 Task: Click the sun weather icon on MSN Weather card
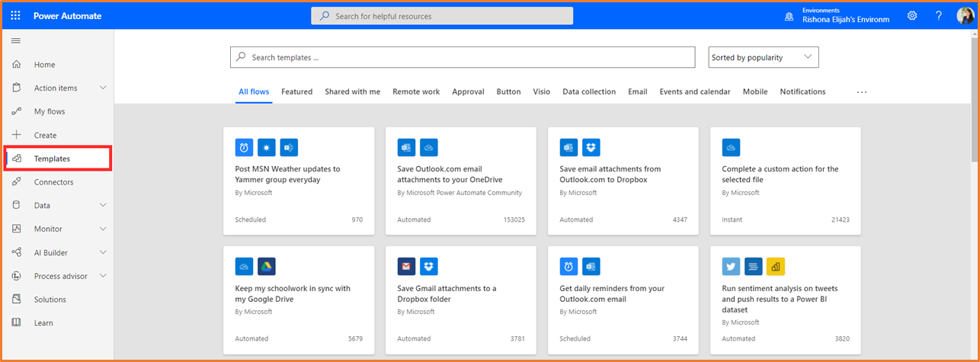click(x=267, y=147)
